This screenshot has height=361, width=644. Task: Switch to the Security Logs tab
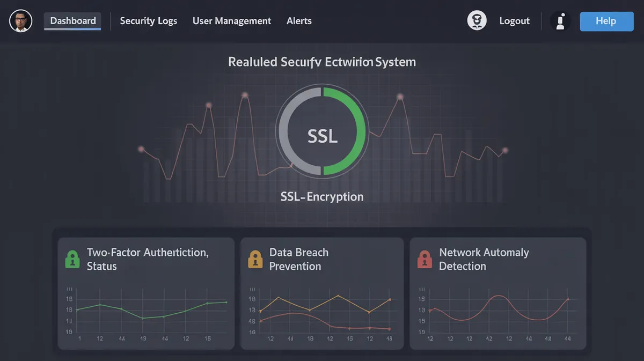coord(149,21)
